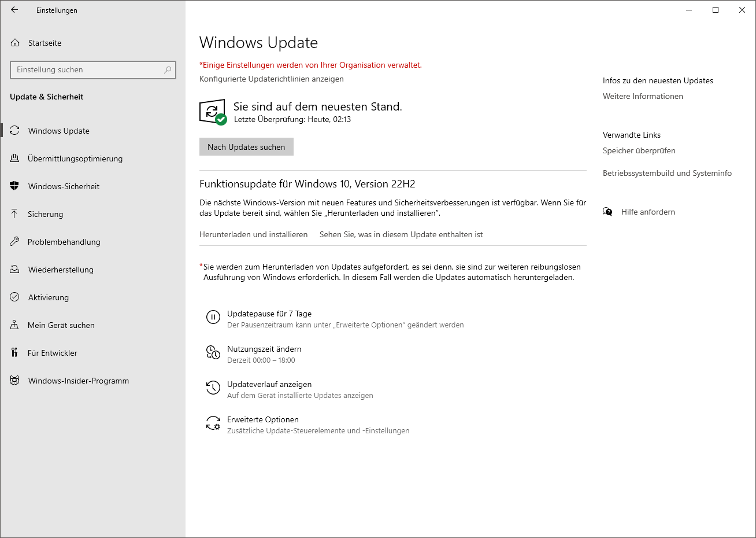
Task: Click the history icon for Updateverlauf
Action: [x=213, y=388]
